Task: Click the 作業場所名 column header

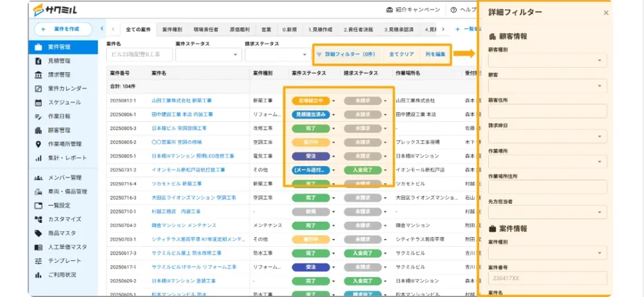Action: [408, 73]
